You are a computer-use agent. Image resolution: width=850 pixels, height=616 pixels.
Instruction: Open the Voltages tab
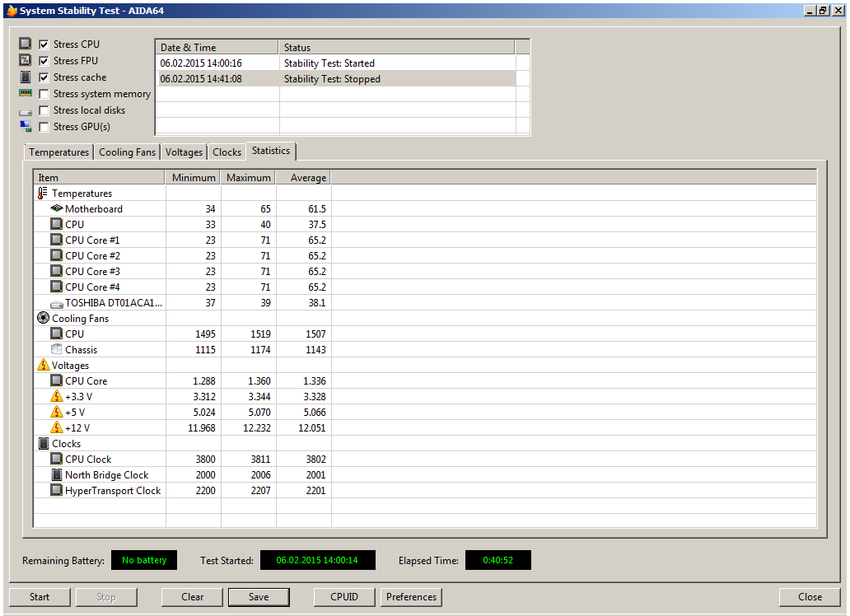[x=184, y=152]
